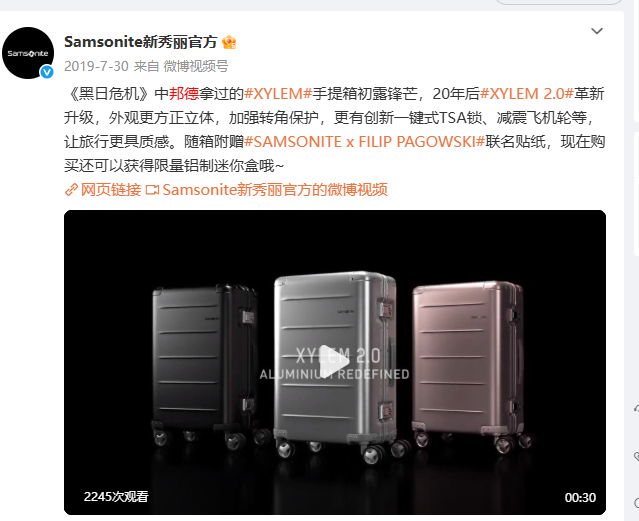
Task: Play the XYLEM 2.0 video
Action: (335, 362)
